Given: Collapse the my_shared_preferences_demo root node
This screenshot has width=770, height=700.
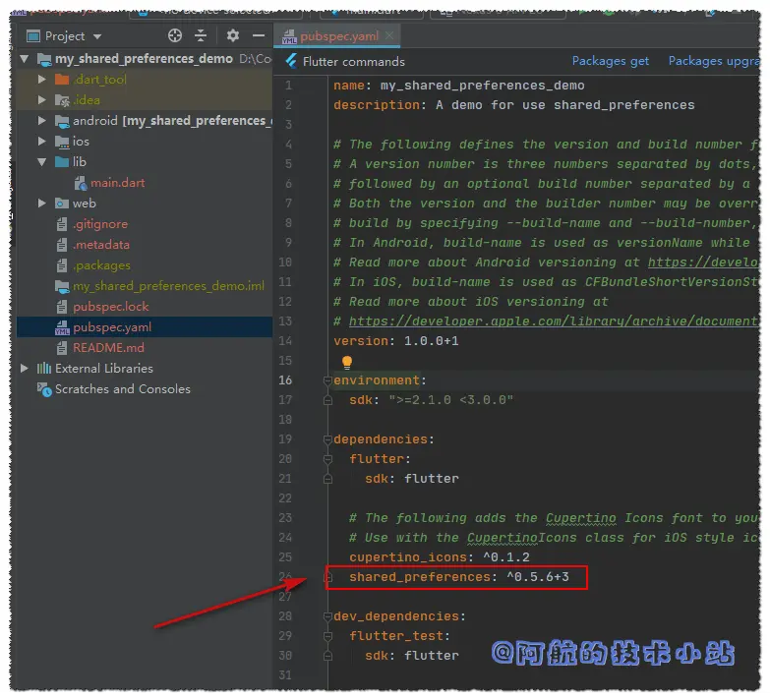Looking at the screenshot, I should coord(24,59).
